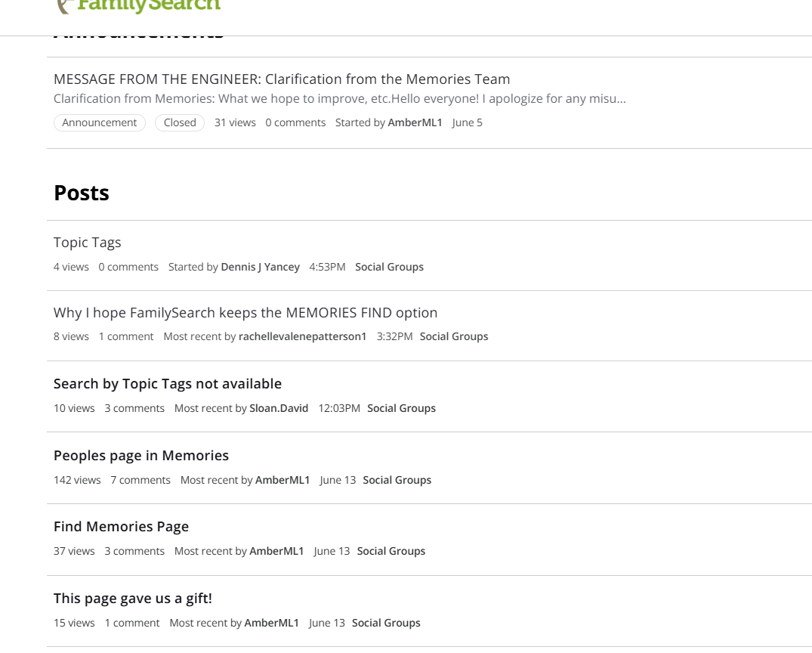Click June 13 date in Peoples page row
Screen dimensions: 812x653
338,481
